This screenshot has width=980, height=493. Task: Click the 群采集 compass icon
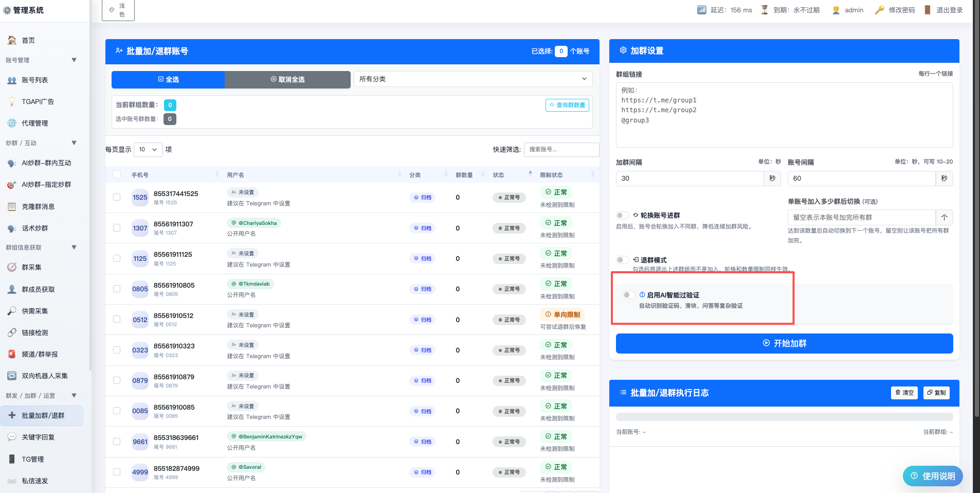pyautogui.click(x=12, y=267)
